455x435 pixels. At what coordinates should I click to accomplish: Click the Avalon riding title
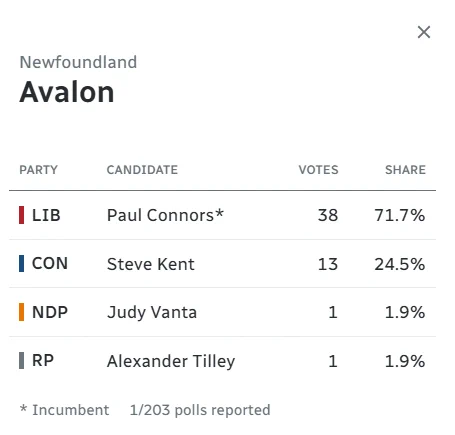coord(67,92)
